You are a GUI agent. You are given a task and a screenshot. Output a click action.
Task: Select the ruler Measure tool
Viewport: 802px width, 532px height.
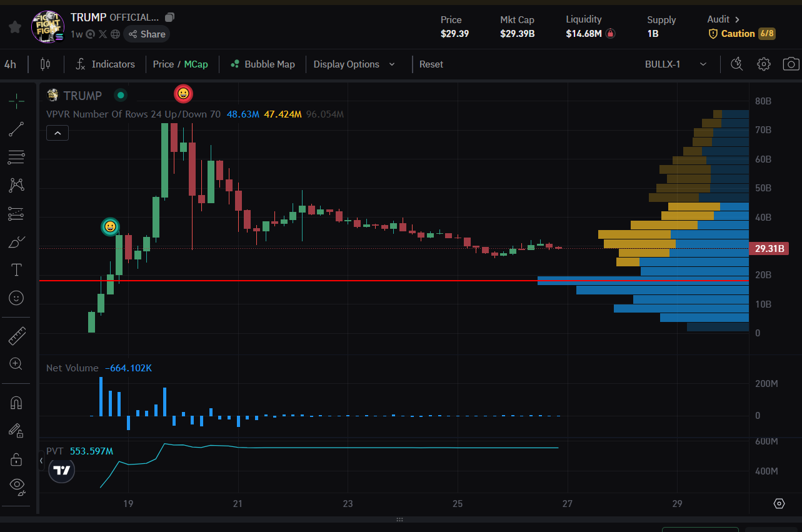point(16,336)
